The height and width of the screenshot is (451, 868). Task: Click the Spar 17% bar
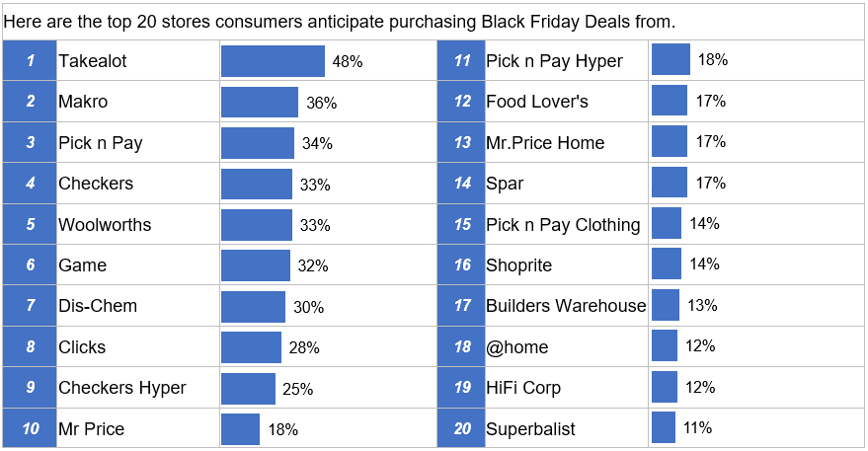[670, 182]
